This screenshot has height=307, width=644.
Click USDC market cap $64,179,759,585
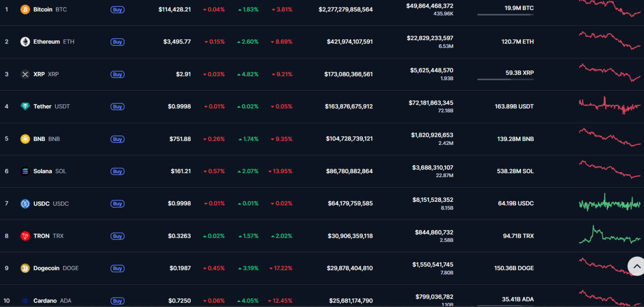351,203
